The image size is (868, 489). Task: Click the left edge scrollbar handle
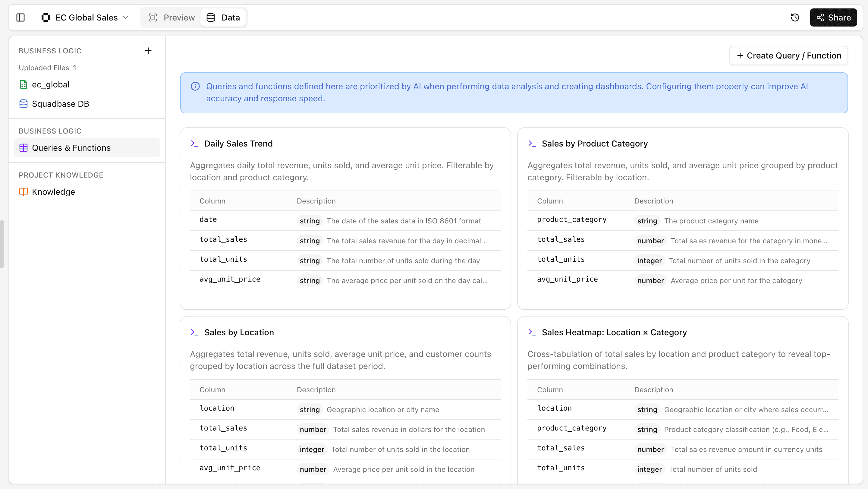2,244
